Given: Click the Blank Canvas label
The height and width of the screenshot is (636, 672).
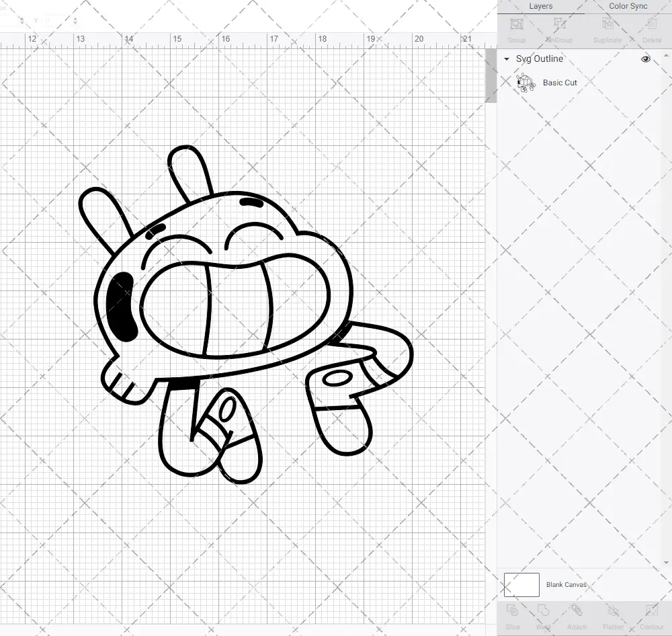Looking at the screenshot, I should [x=566, y=584].
